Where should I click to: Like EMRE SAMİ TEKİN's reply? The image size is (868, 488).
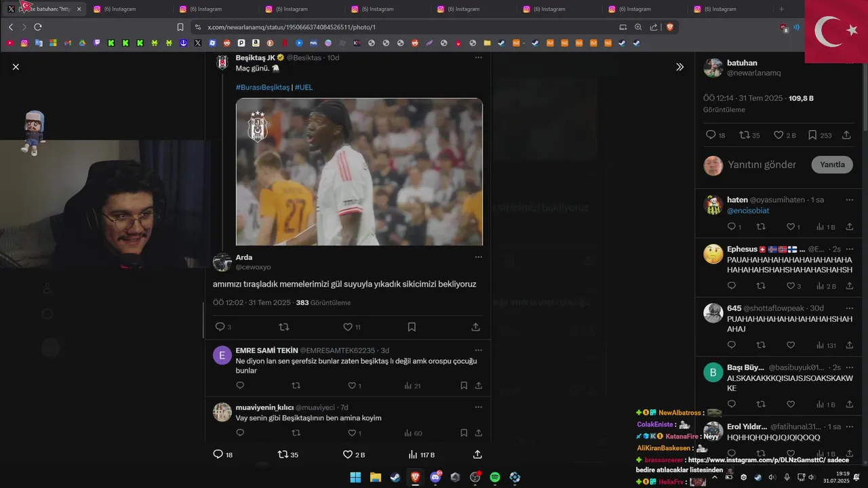pos(352,386)
